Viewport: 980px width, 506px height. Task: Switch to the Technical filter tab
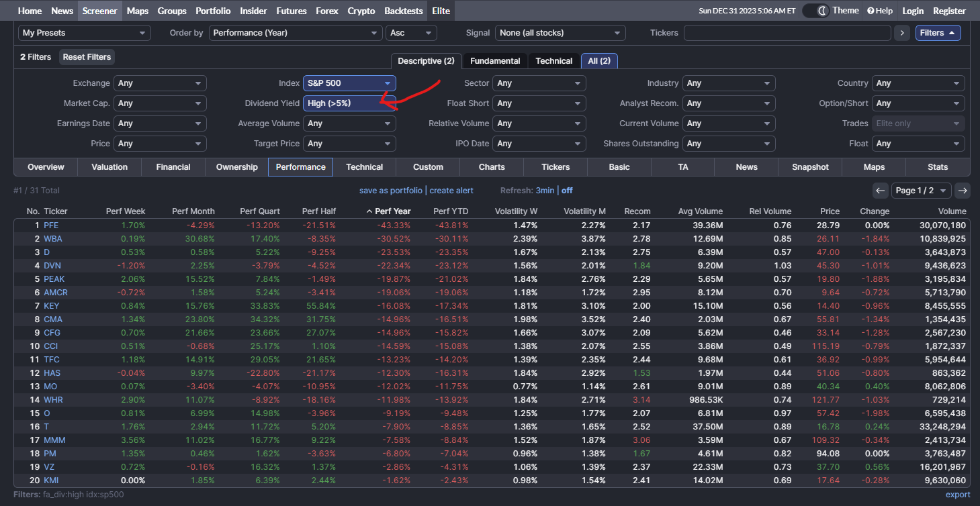point(554,61)
